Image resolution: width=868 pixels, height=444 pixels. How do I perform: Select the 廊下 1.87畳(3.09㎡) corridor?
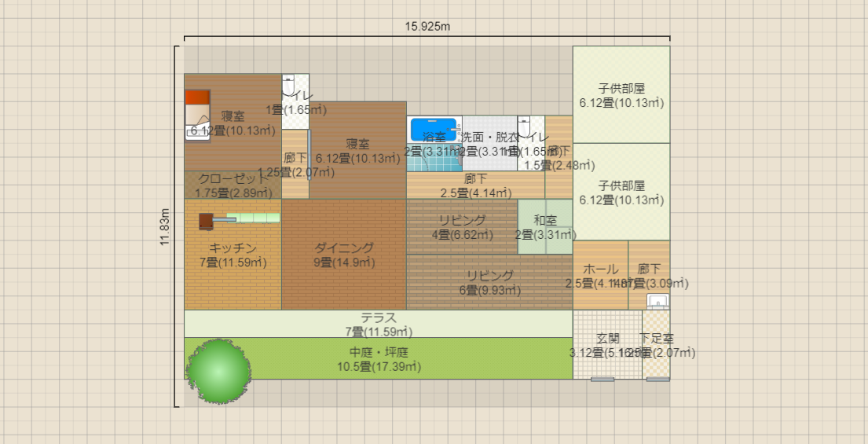pyautogui.click(x=649, y=275)
